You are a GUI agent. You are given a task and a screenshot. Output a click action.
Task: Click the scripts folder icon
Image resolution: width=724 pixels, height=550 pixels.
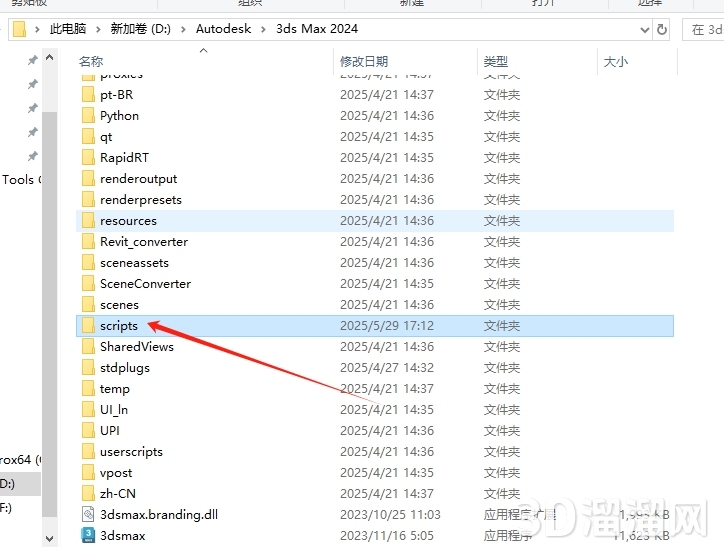(88, 326)
